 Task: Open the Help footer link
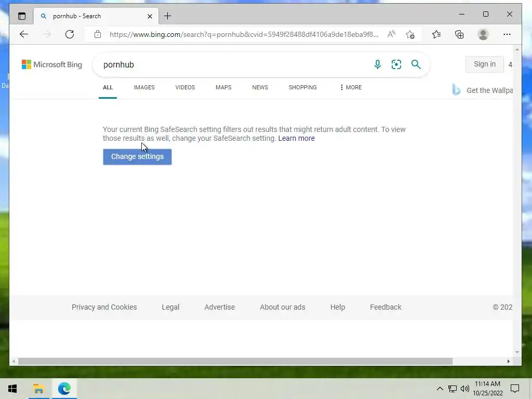point(338,307)
